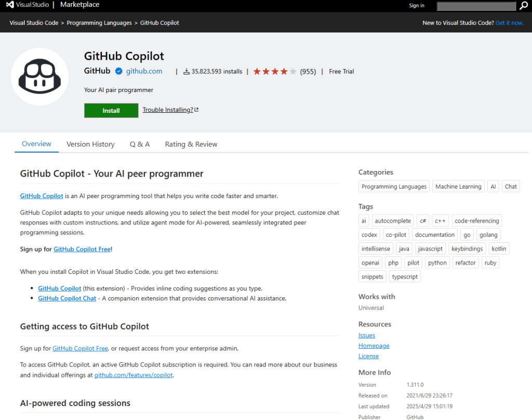Click the refactor tag
Image resolution: width=532 pixels, height=420 pixels.
(465, 262)
